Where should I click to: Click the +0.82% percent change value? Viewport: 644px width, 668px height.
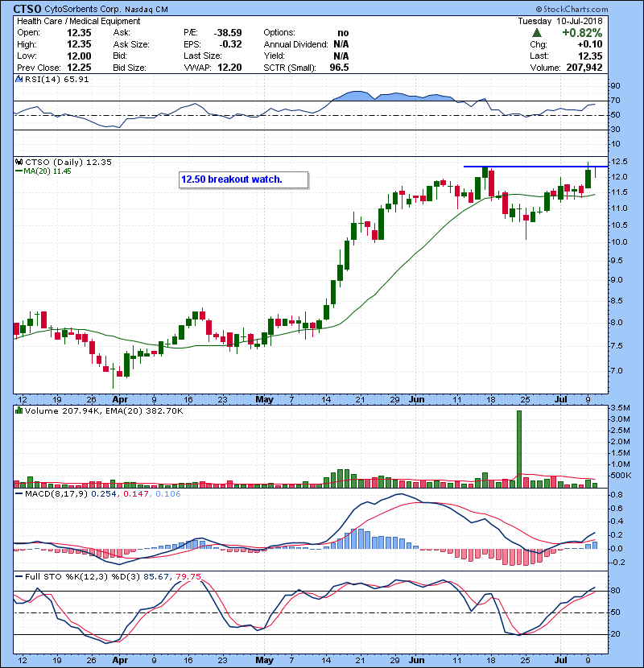[x=582, y=33]
